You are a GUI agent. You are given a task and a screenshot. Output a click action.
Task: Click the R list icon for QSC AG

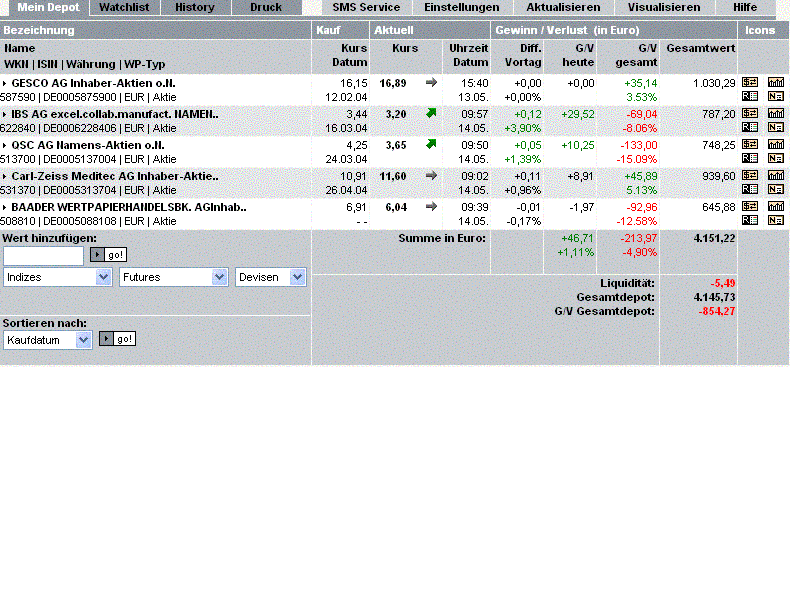pos(749,158)
